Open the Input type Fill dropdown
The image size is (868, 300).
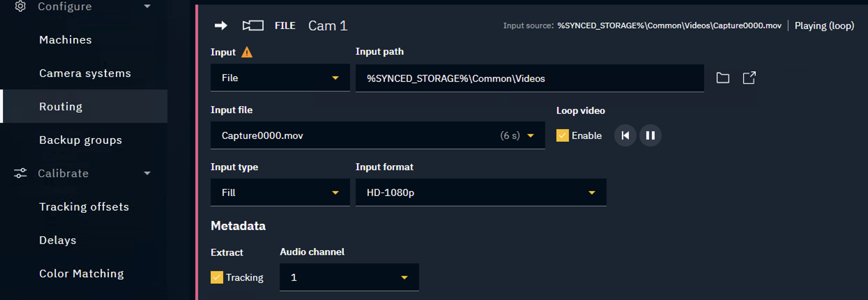coord(280,192)
